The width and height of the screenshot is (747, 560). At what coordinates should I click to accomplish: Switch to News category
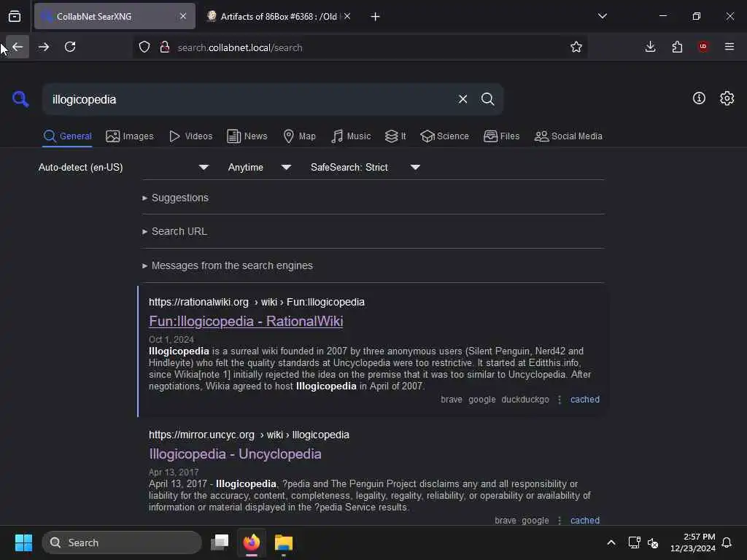(x=247, y=136)
